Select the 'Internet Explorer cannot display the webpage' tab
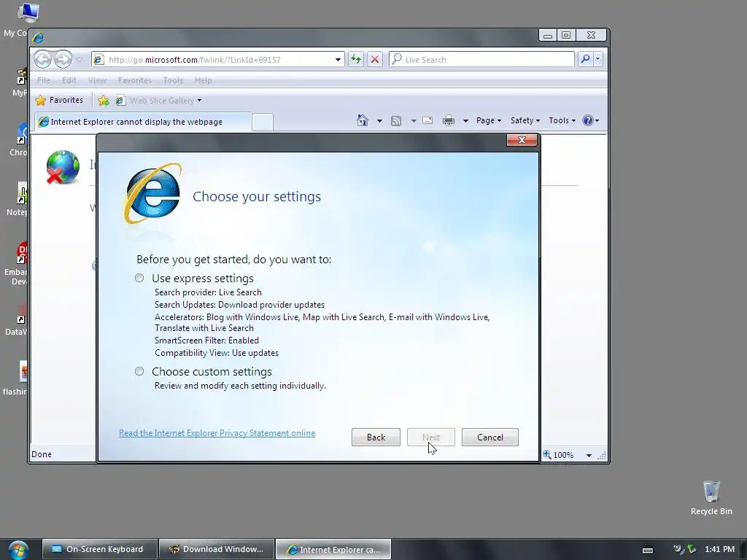747x560 pixels. (x=142, y=122)
